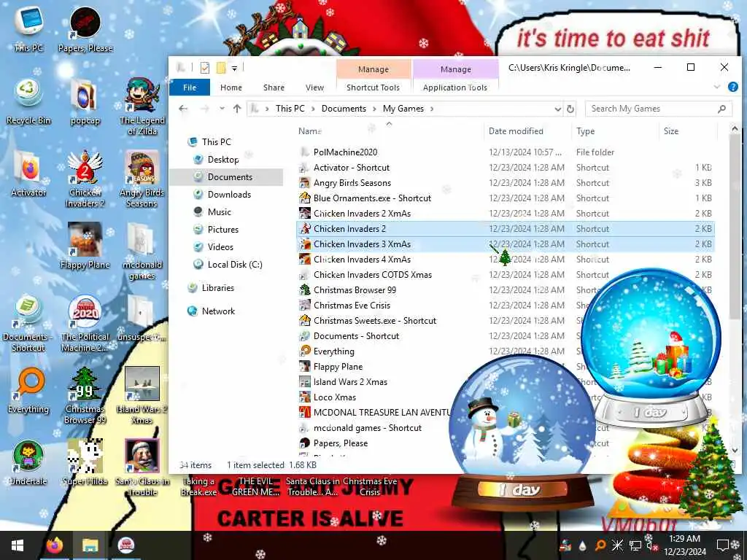Click the Explorer Help question-mark icon

pos(732,87)
